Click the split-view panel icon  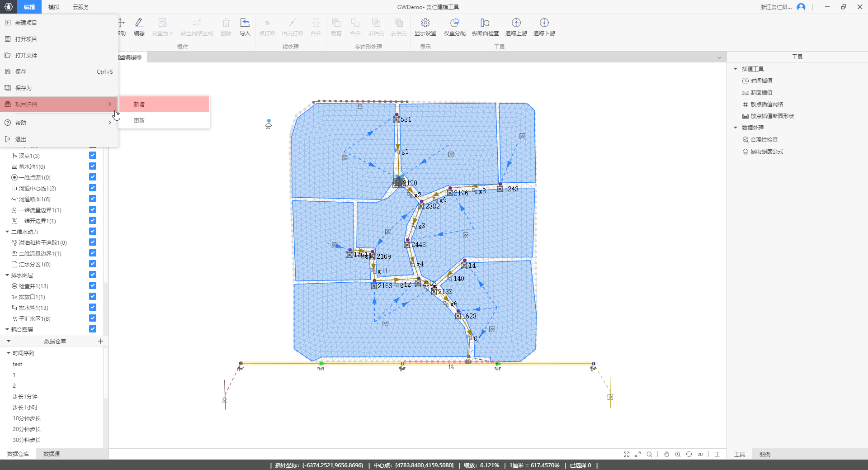(717, 454)
